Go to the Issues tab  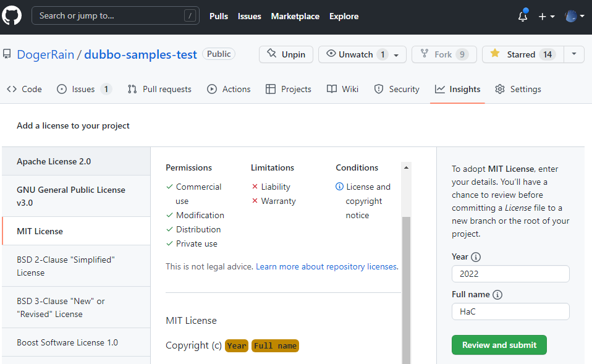[83, 89]
